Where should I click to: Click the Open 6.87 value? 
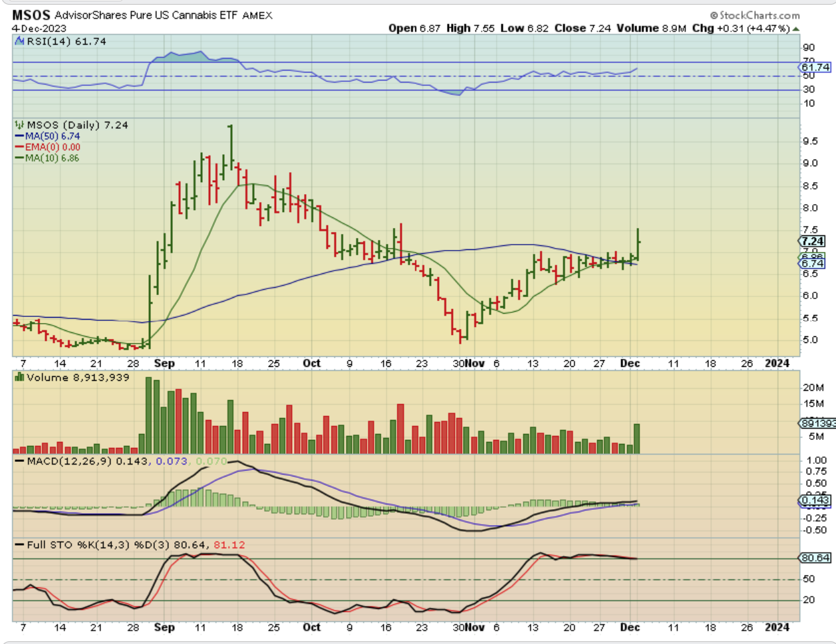(414, 29)
